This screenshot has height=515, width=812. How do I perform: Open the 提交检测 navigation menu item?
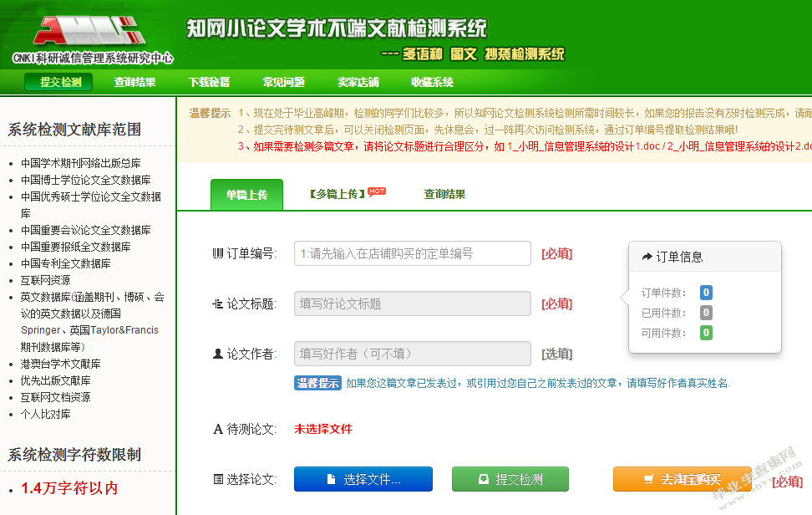coord(58,82)
